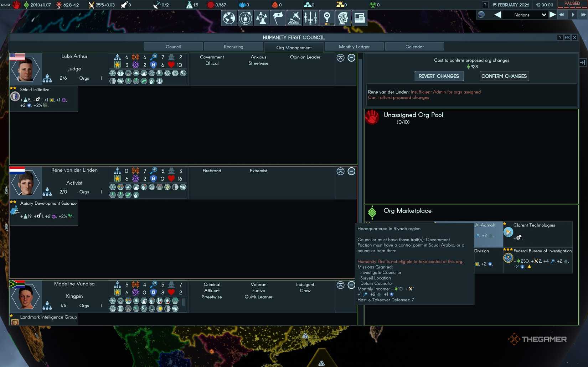Open the news archive newspaper icon

pyautogui.click(x=359, y=18)
